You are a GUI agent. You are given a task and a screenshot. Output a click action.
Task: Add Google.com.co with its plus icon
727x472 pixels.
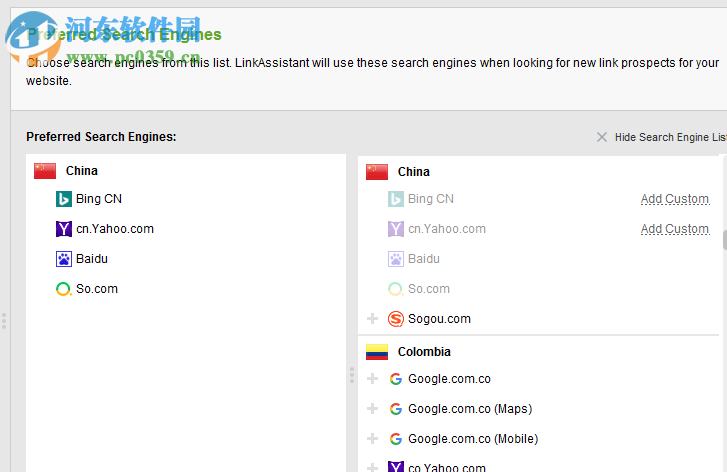pyautogui.click(x=372, y=379)
